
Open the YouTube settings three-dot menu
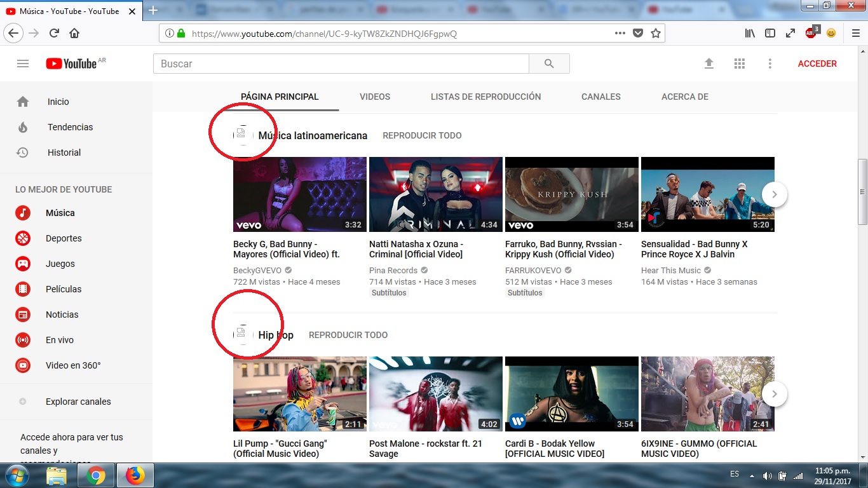tap(770, 64)
